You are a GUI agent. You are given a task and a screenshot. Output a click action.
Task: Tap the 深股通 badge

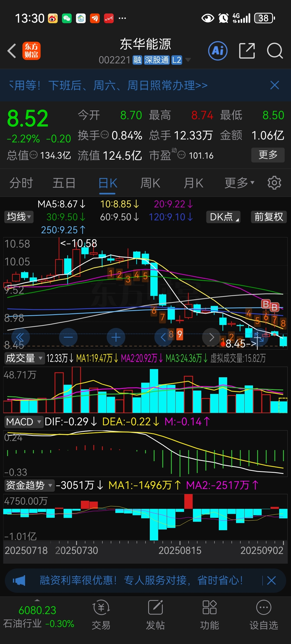pyautogui.click(x=157, y=60)
